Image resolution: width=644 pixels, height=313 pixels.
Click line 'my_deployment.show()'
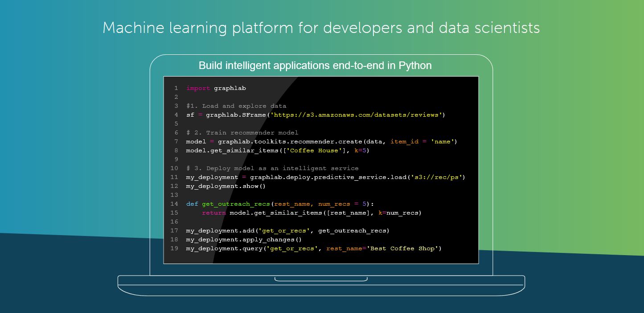pyautogui.click(x=226, y=186)
